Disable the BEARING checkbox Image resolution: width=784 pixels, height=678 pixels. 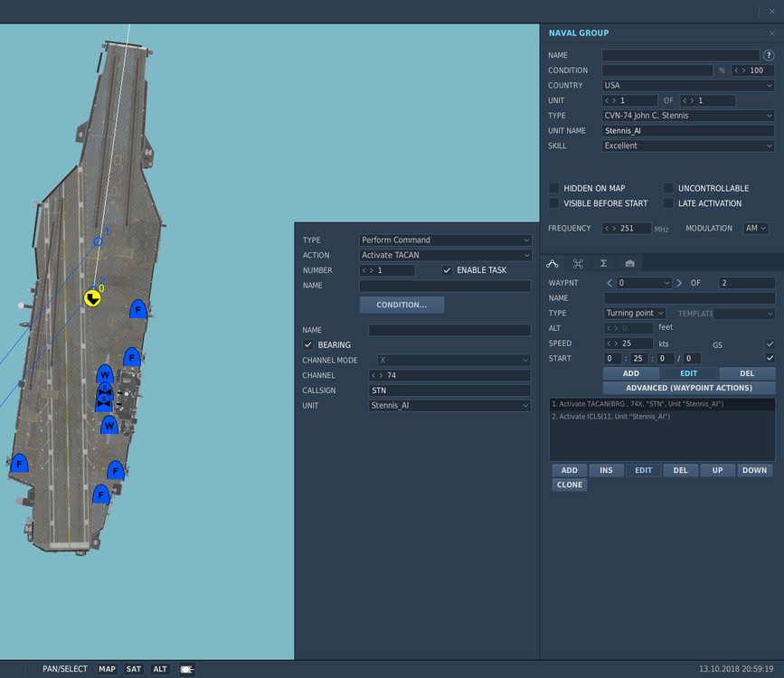click(308, 345)
